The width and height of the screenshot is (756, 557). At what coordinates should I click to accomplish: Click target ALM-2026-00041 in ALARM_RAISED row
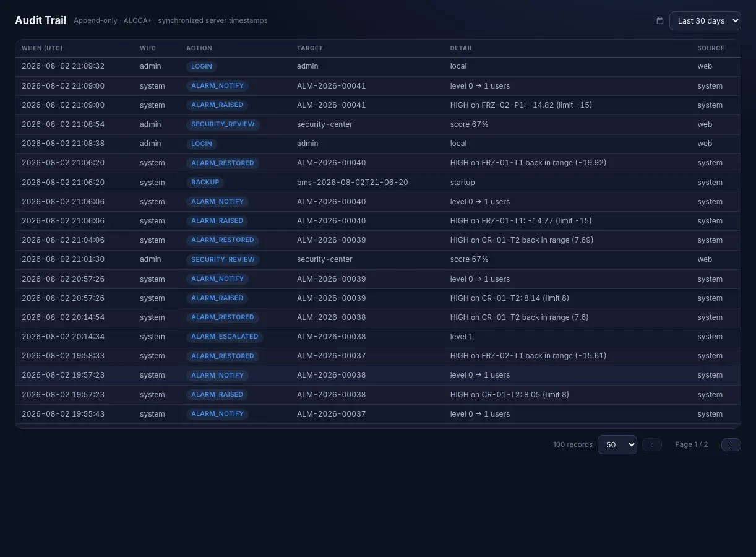(331, 105)
